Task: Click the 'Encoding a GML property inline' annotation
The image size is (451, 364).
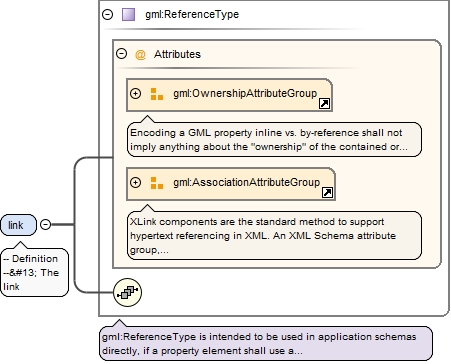Action: [274, 140]
